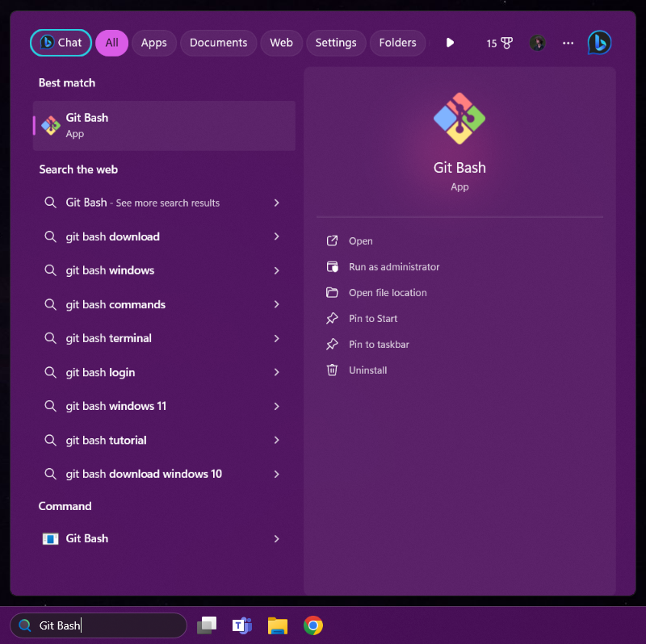Viewport: 646px width, 644px height.
Task: Select the Documents filter tab
Action: 218,43
